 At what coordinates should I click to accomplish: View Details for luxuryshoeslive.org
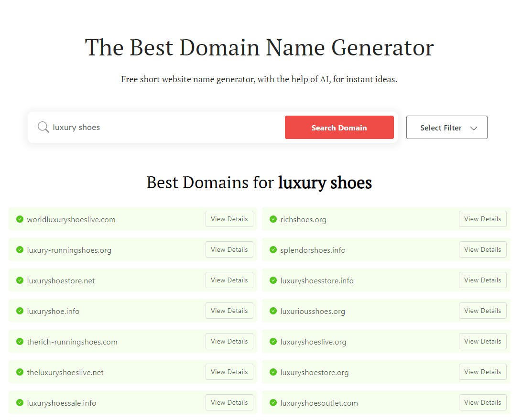coord(483,342)
